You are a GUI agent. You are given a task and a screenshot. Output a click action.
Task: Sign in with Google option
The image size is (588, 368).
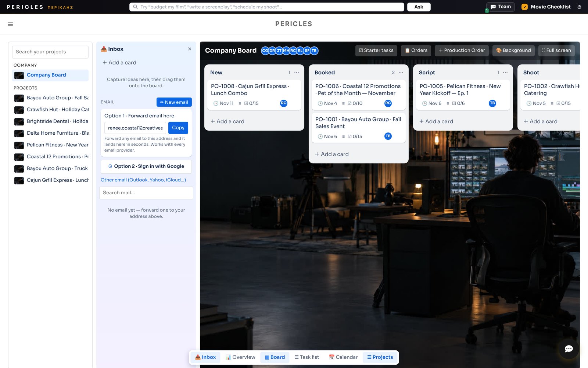146,166
